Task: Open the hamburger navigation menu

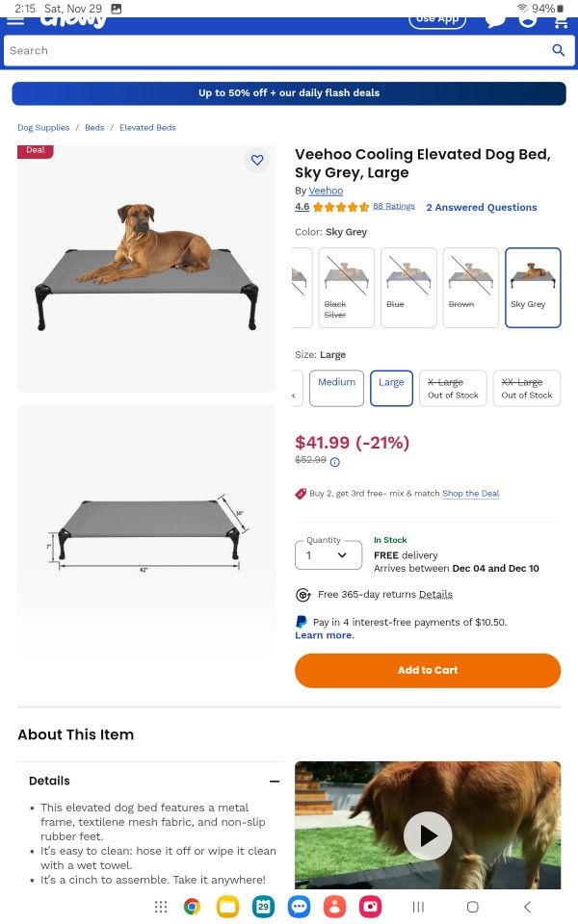Action: [15, 21]
